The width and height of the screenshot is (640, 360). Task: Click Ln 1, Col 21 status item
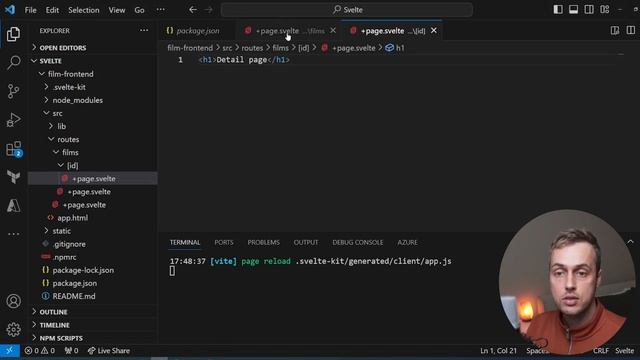(x=498, y=351)
